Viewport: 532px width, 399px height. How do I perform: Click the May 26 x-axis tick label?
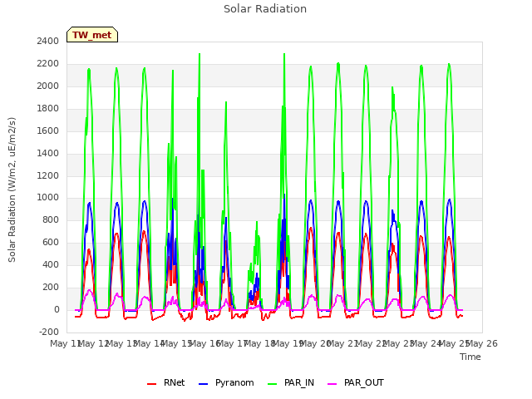[482, 343]
